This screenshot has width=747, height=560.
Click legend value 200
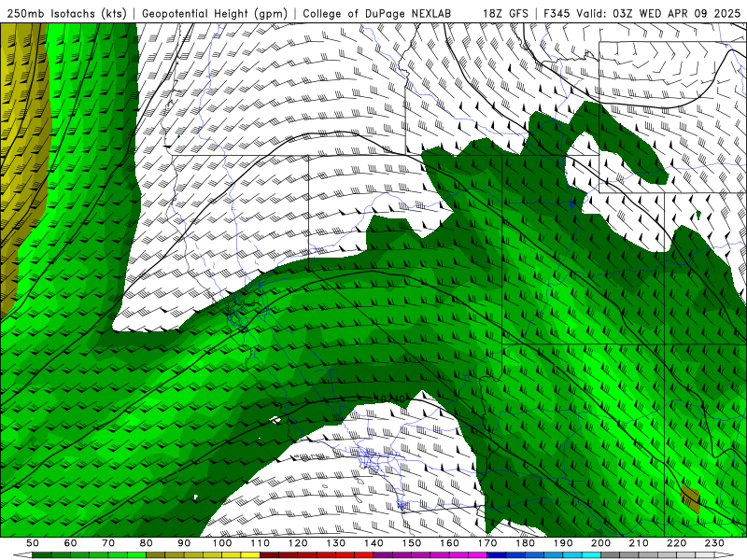pyautogui.click(x=601, y=543)
